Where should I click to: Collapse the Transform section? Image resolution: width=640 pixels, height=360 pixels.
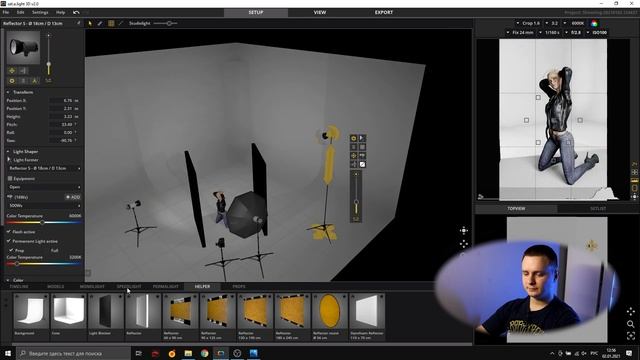[x=8, y=92]
